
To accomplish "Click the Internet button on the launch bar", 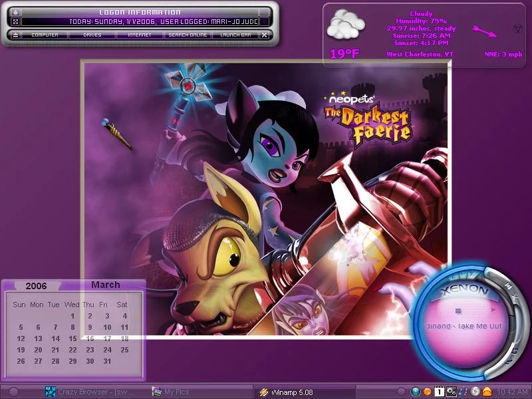I will 139,35.
